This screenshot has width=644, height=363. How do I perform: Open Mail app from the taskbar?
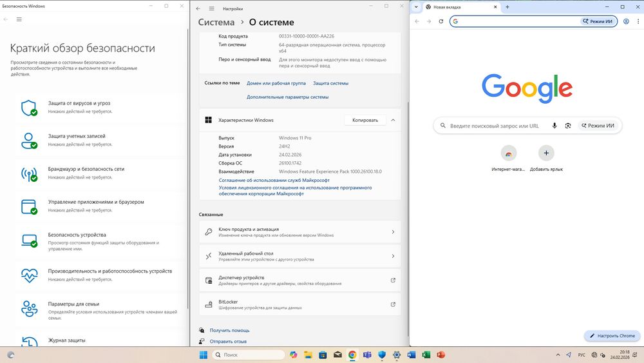[x=337, y=355]
